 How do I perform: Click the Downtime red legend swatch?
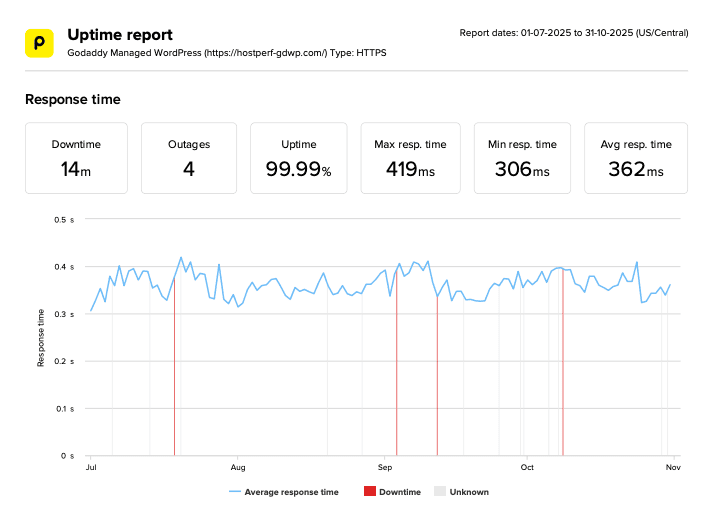369,492
